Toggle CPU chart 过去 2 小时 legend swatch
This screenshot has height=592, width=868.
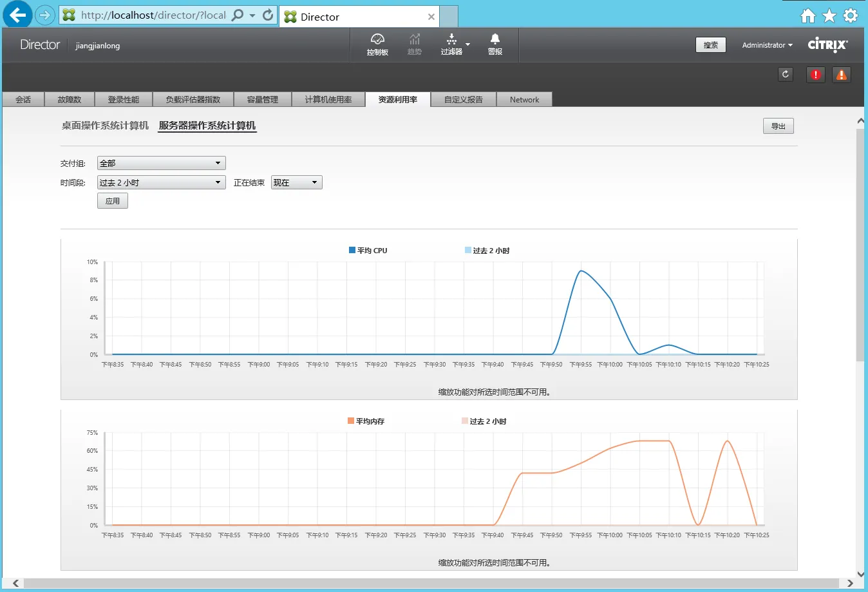(x=468, y=250)
